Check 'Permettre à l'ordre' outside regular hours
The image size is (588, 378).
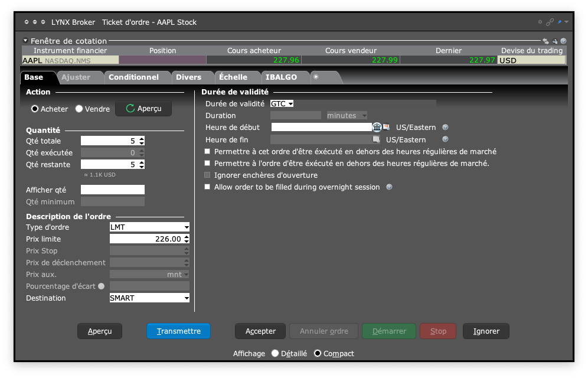point(207,163)
